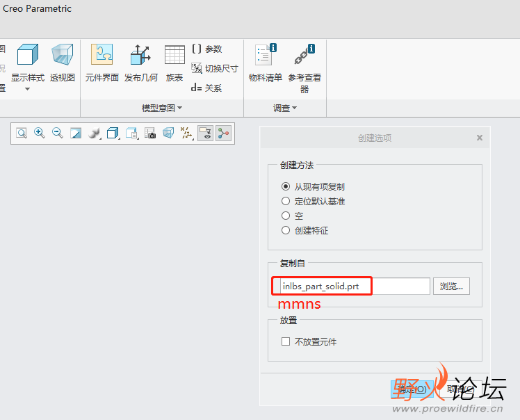Open the 显示样式 display style tool
This screenshot has width=520, height=420.
(x=28, y=63)
